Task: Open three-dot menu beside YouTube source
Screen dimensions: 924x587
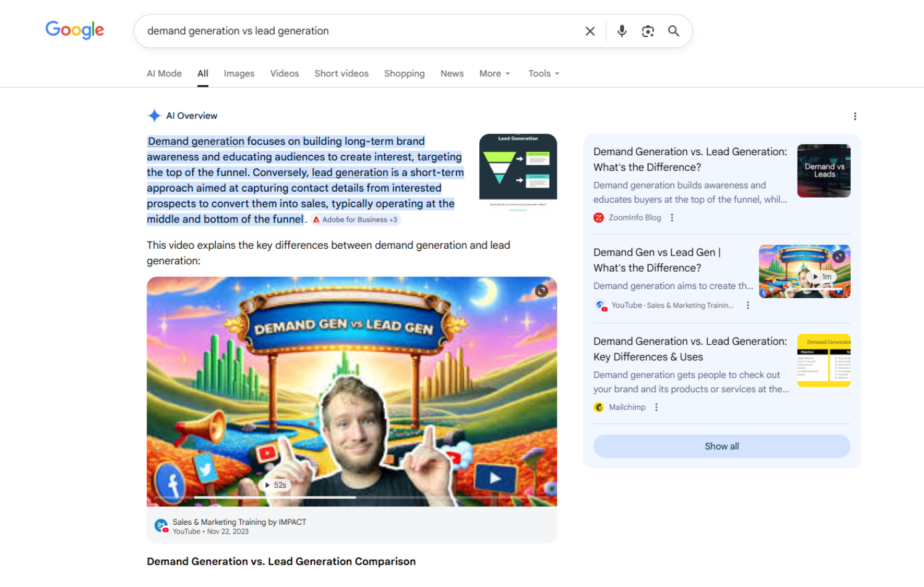Action: coord(748,306)
